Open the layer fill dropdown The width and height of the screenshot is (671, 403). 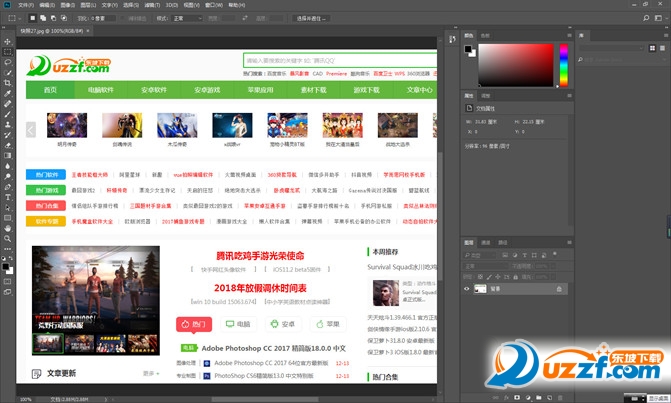click(x=553, y=277)
